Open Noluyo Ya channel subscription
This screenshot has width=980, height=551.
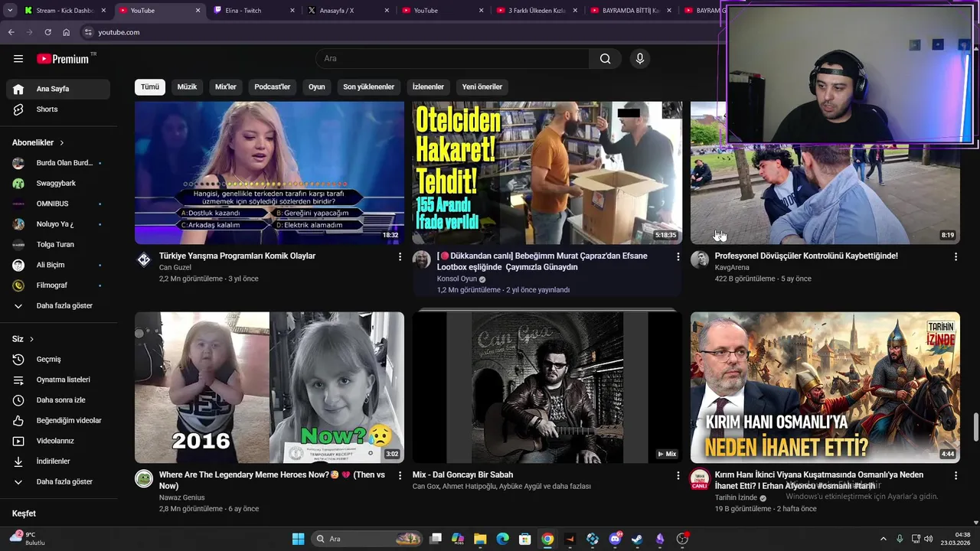[58, 224]
